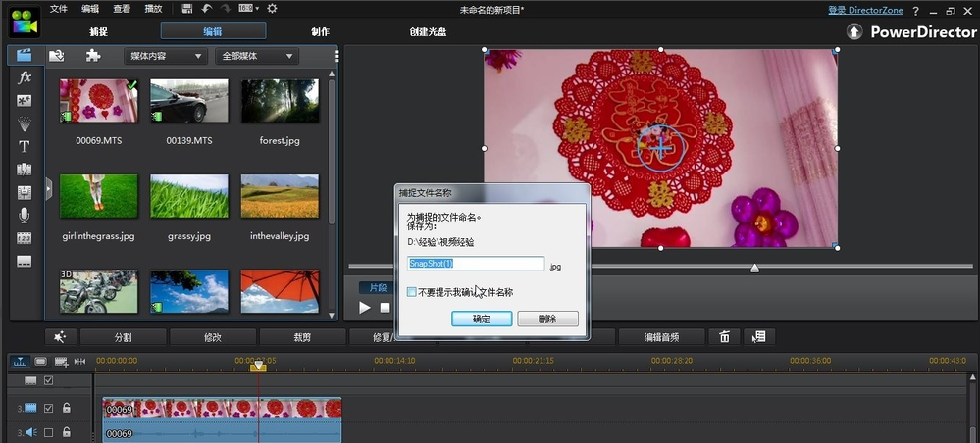980x443 pixels.
Task: Click the preview seek slider handle
Action: [x=754, y=268]
